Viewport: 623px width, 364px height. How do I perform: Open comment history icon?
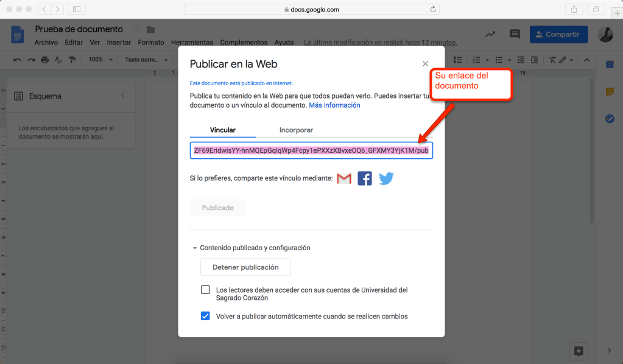[x=515, y=35]
